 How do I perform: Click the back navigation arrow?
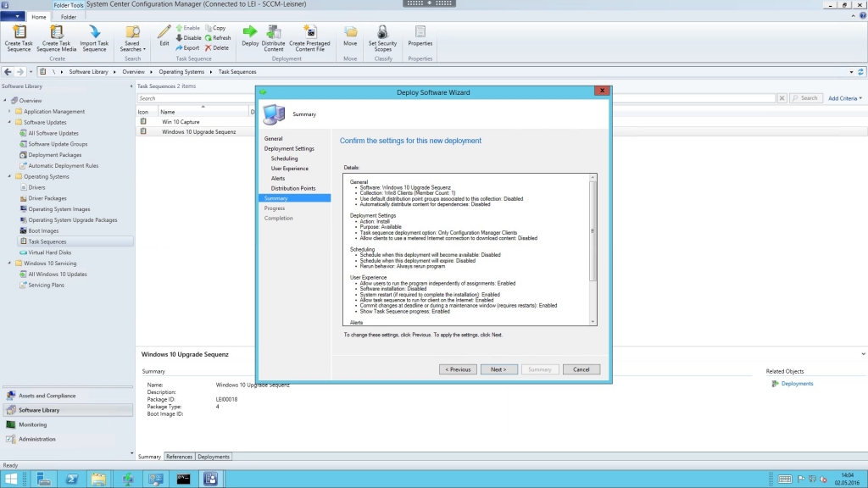[x=8, y=72]
